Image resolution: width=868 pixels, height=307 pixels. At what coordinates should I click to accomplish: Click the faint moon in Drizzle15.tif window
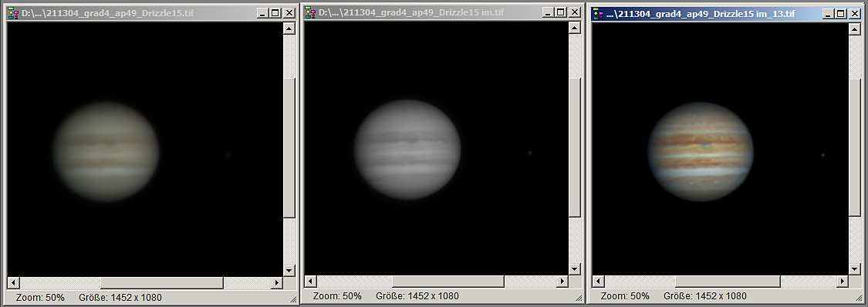pos(228,156)
